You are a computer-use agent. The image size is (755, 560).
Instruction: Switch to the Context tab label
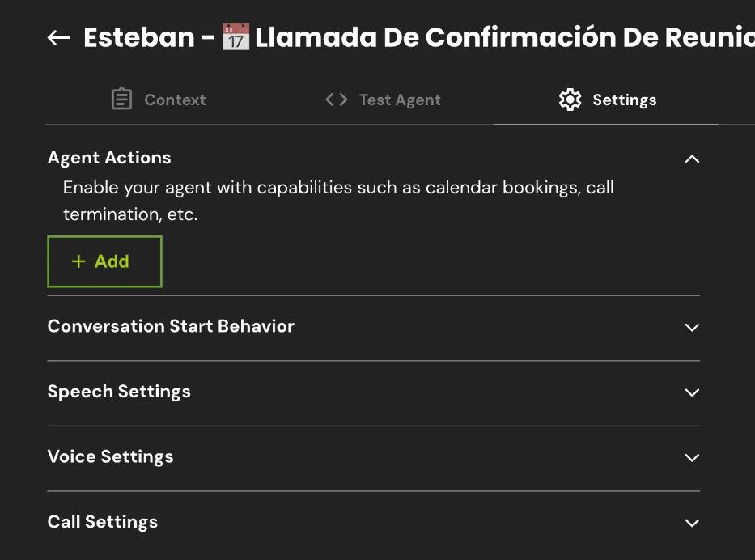tap(175, 100)
